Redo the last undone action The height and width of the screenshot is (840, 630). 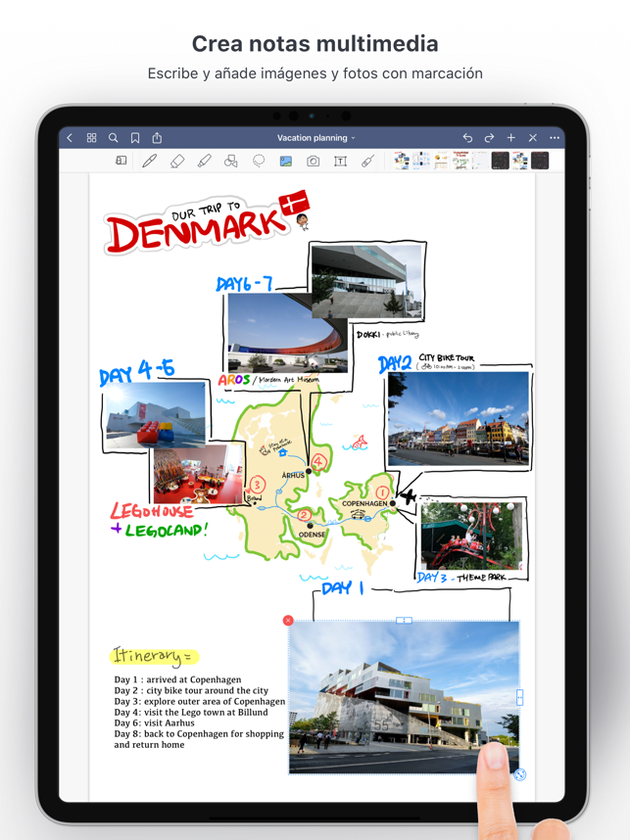pyautogui.click(x=489, y=138)
